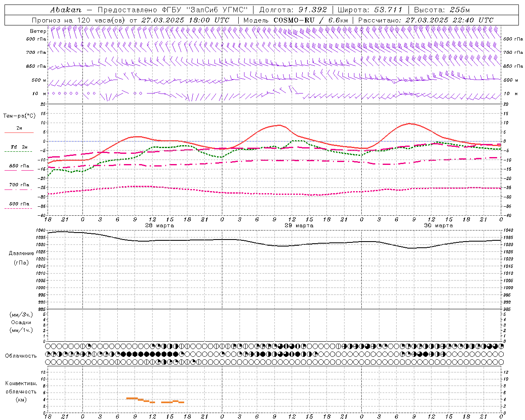Click the "29 марта" date label
Viewport: 525px width, 420px height.
(x=299, y=225)
